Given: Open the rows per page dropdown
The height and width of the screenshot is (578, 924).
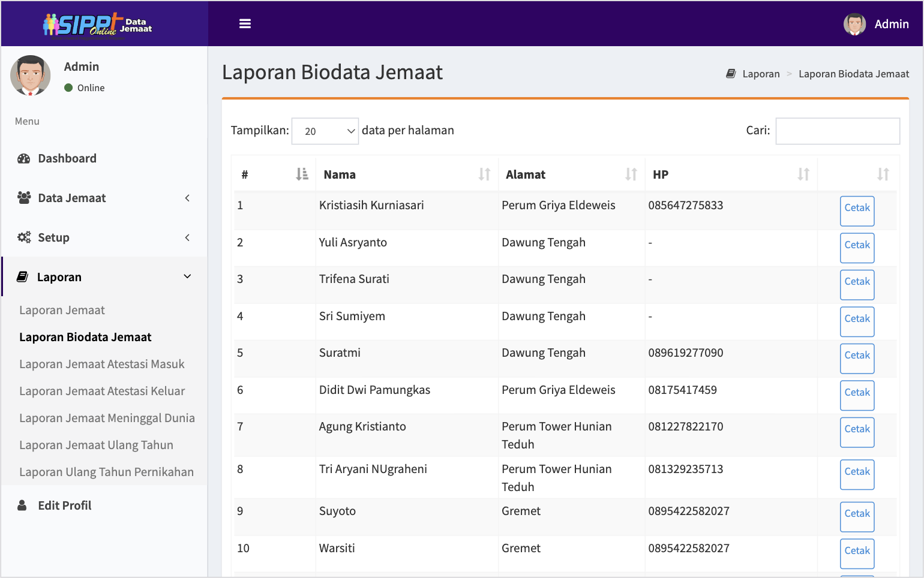Looking at the screenshot, I should tap(325, 131).
